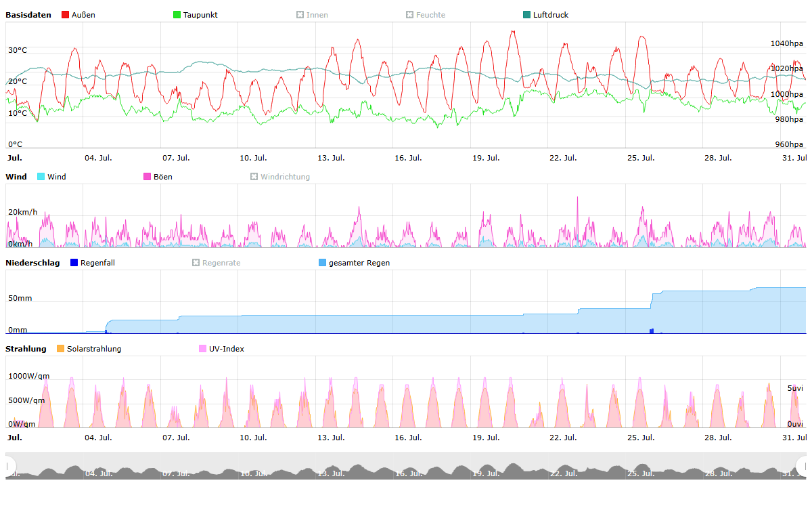Click the tallest gust peak near 22. Jul.
The width and height of the screenshot is (812, 508).
pyautogui.click(x=577, y=198)
